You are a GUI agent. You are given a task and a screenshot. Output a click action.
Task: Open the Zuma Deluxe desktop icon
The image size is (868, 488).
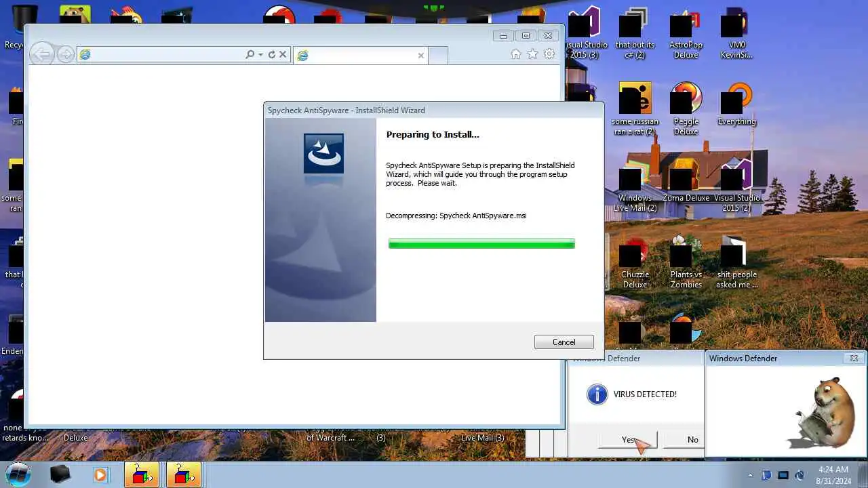(x=686, y=181)
